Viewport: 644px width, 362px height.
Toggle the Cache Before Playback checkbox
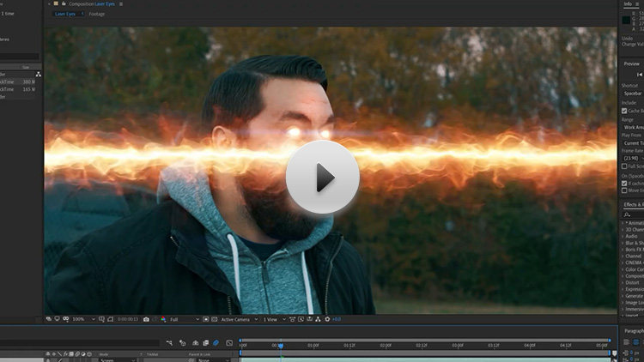[624, 111]
